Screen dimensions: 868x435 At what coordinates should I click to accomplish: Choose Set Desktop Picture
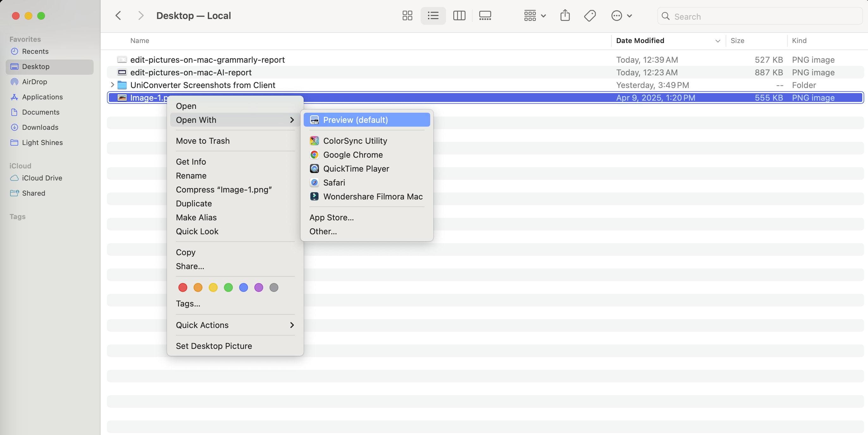point(214,346)
